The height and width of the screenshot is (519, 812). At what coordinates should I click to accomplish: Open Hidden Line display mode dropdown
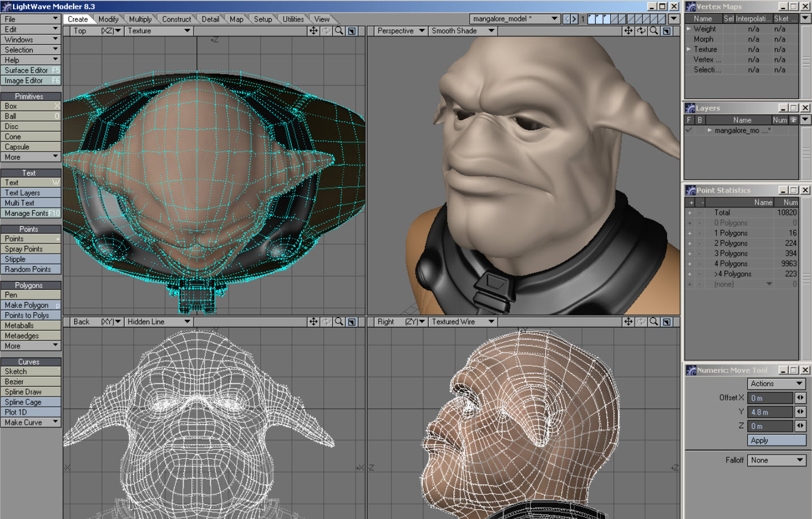[x=159, y=321]
